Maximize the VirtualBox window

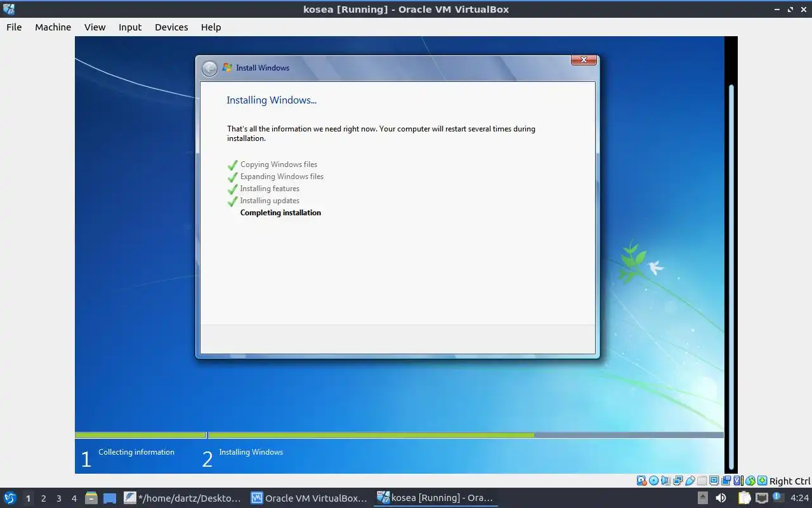pyautogui.click(x=790, y=10)
